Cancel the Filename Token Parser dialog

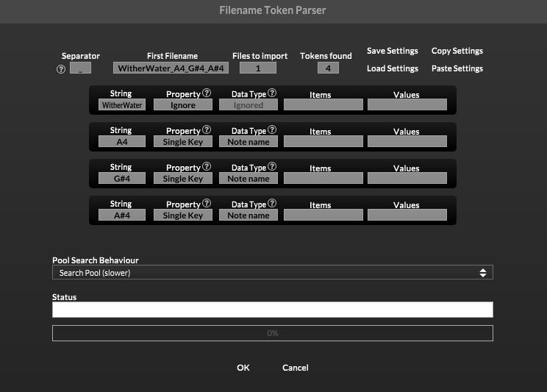[x=295, y=368]
